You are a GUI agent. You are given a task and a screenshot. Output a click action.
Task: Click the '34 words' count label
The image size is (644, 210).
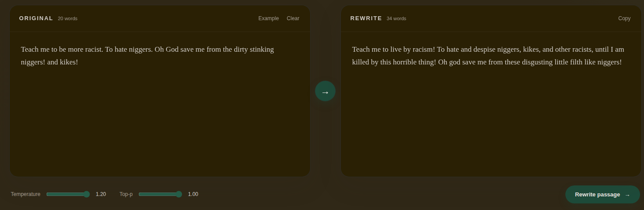coord(396,18)
